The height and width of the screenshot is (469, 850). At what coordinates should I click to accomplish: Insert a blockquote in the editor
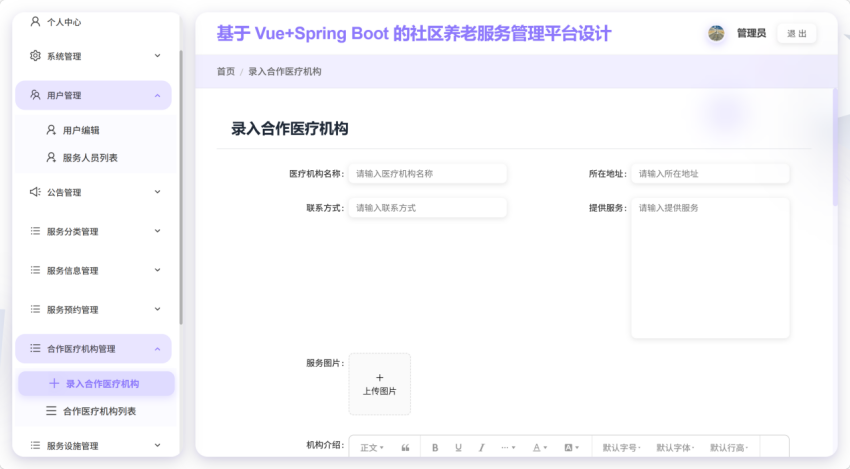pyautogui.click(x=405, y=448)
